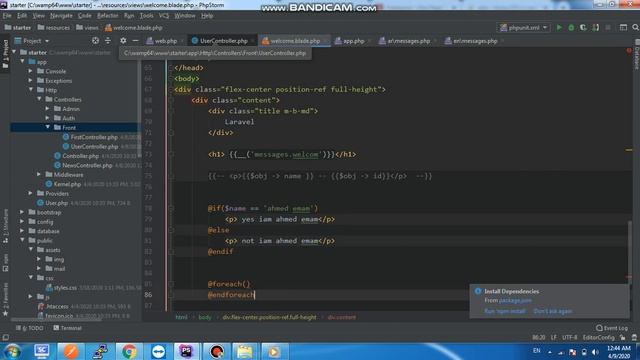Open TeamViewer icon in taskbar
The image size is (640, 360).
[158, 351]
